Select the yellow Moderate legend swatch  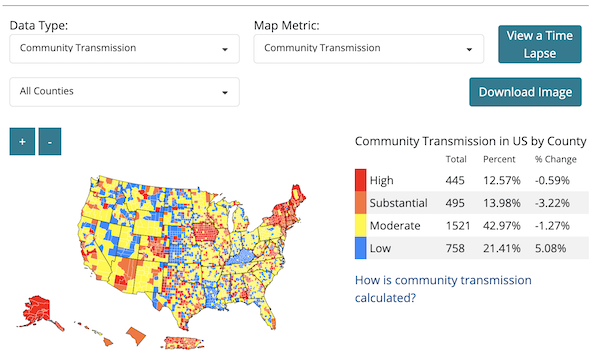360,225
